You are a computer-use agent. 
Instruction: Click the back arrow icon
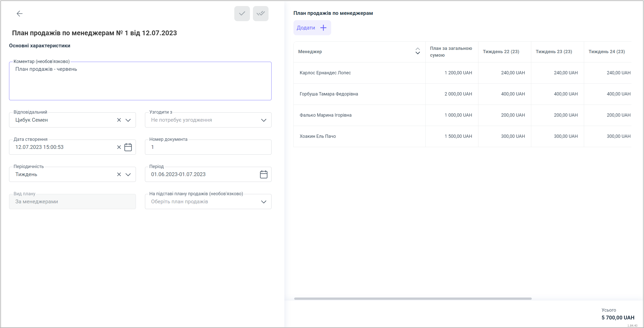(19, 14)
